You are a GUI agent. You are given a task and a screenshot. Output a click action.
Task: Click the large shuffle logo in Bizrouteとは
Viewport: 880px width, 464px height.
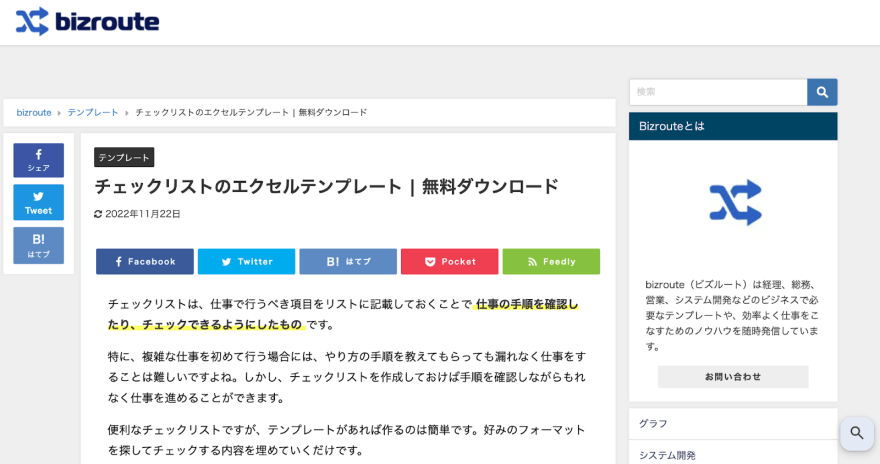point(735,203)
